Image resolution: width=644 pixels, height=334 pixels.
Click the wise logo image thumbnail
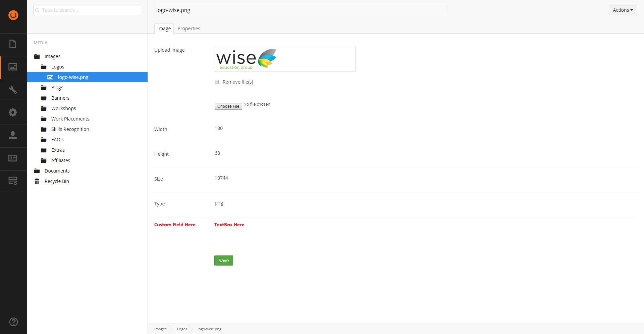[x=247, y=59]
